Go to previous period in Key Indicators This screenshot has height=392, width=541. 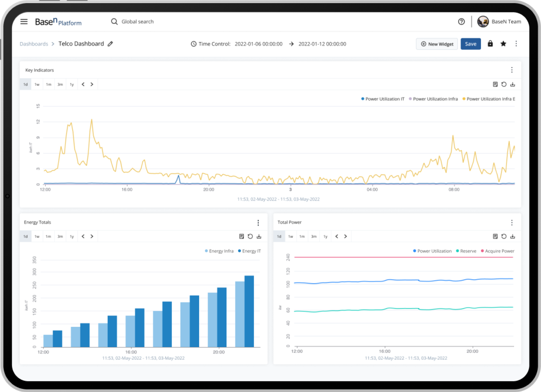click(83, 84)
